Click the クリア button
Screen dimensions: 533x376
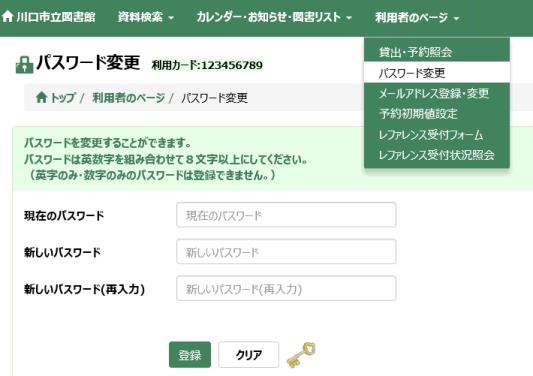click(248, 355)
